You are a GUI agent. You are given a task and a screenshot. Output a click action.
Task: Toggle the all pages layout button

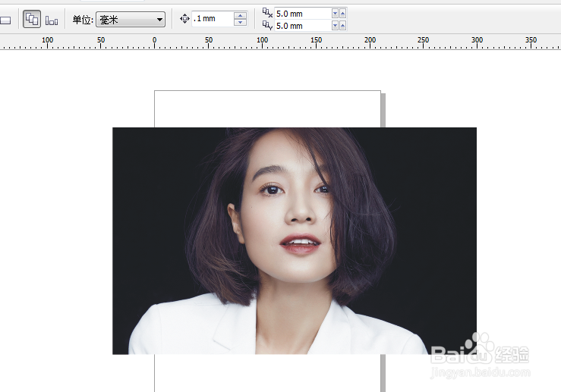click(32, 19)
